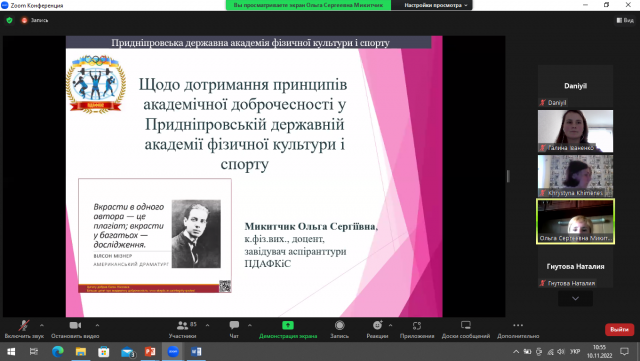The height and width of the screenshot is (361, 640).
Task: Open PowerPoint from the Windows taskbar
Action: 150,352
